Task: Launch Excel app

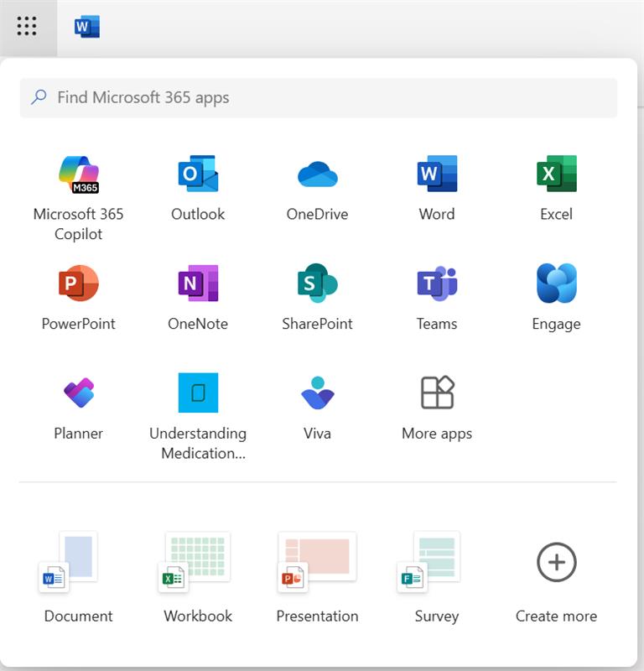Action: point(556,189)
